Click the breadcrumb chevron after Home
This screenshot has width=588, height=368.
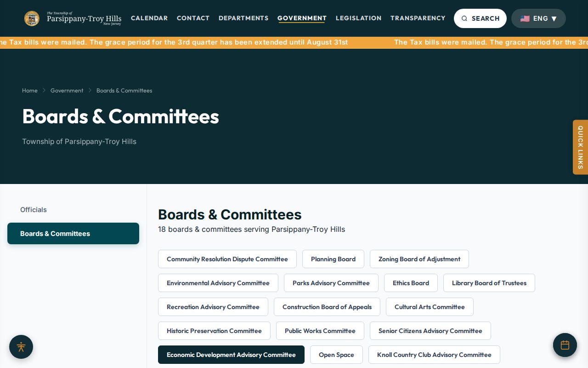[44, 91]
